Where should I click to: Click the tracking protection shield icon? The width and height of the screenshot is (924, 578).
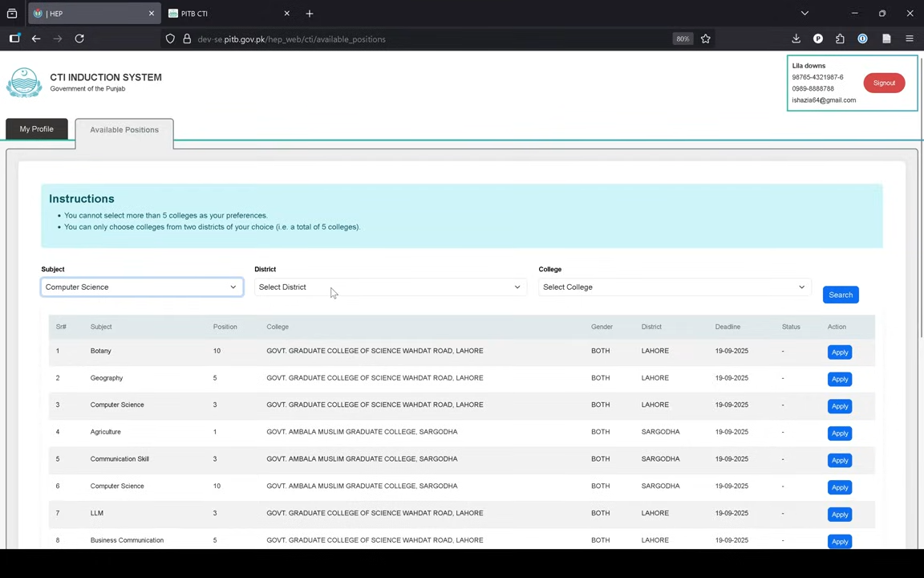(x=170, y=39)
